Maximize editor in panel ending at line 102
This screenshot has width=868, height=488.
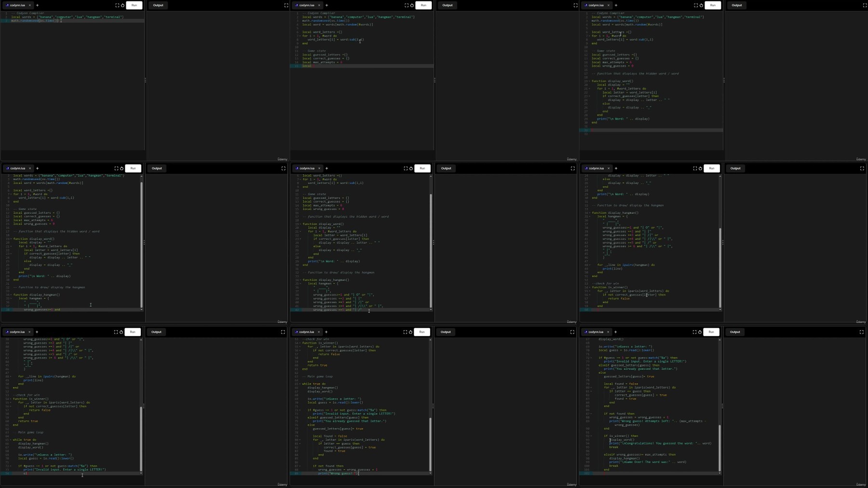694,332
